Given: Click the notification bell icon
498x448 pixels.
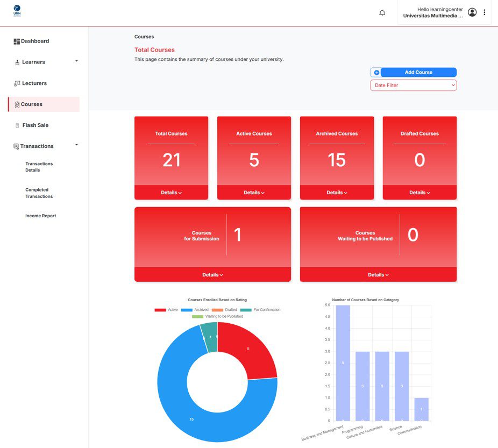Looking at the screenshot, I should click(382, 12).
